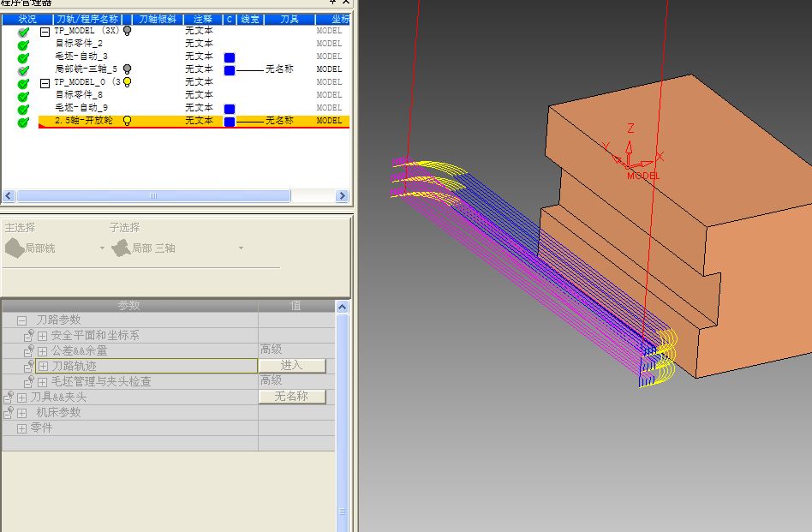This screenshot has width=812, height=532.
Task: Click the program list horizontal scrollbar thumb
Action: tap(153, 196)
